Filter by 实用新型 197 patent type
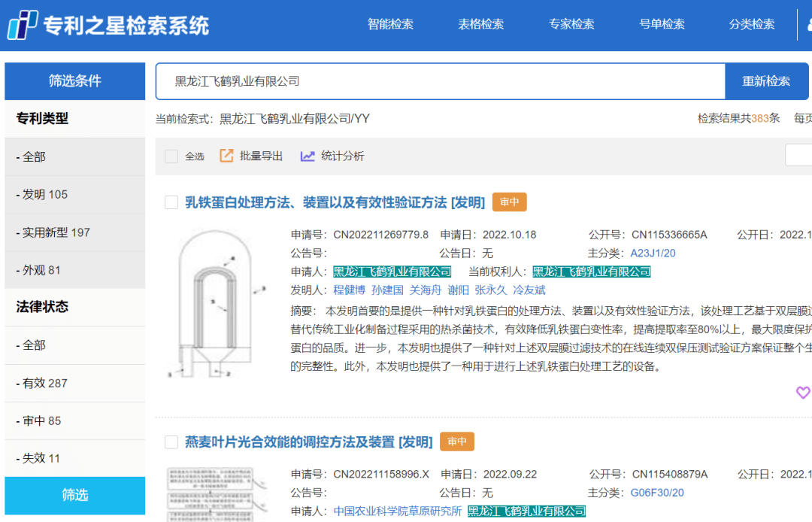812x522 pixels. coord(56,232)
